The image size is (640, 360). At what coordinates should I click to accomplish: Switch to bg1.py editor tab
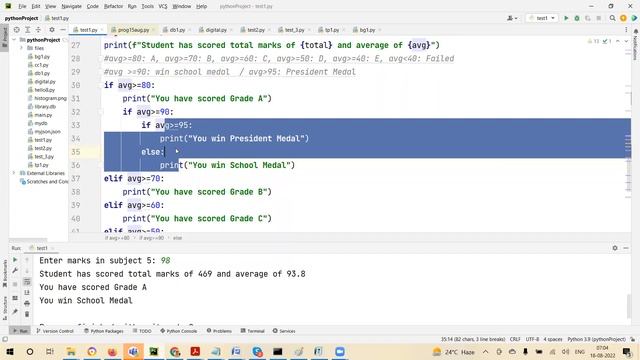(367, 30)
